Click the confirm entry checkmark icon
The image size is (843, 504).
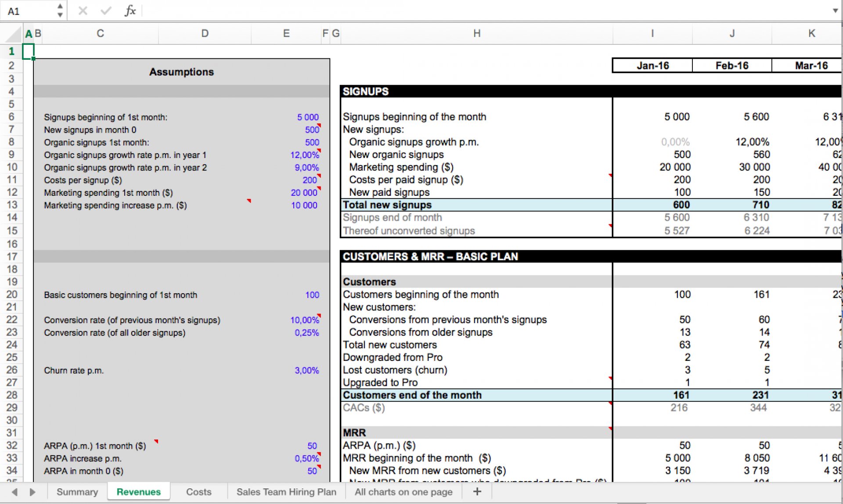click(x=106, y=11)
